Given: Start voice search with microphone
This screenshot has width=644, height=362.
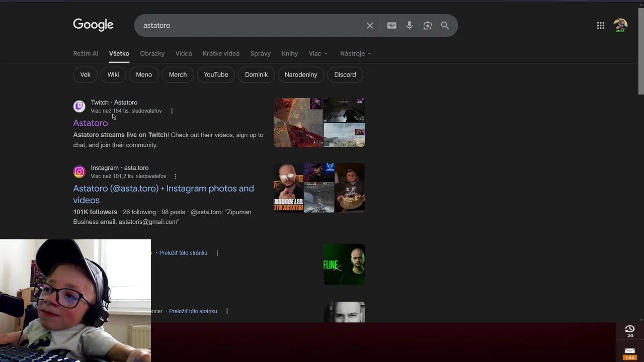Looking at the screenshot, I should coord(410,25).
